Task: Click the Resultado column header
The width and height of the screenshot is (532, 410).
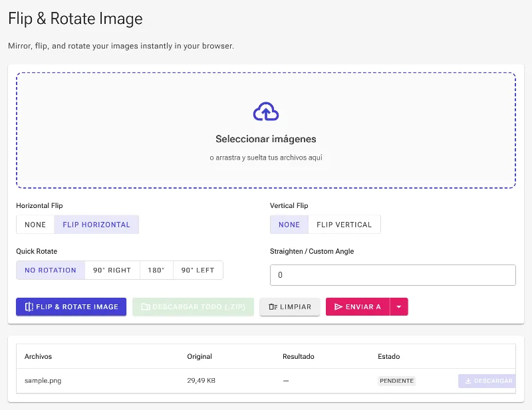Action: (298, 356)
